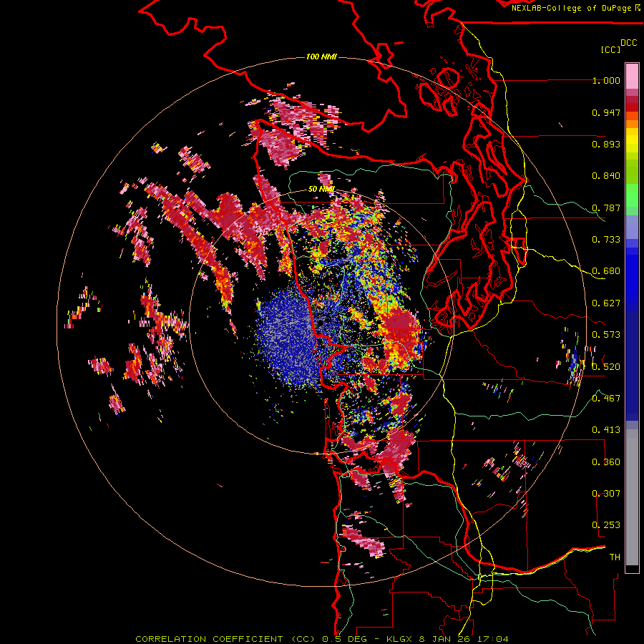644x644 pixels.
Task: Click the 0.360 scale value
Action: click(x=606, y=462)
